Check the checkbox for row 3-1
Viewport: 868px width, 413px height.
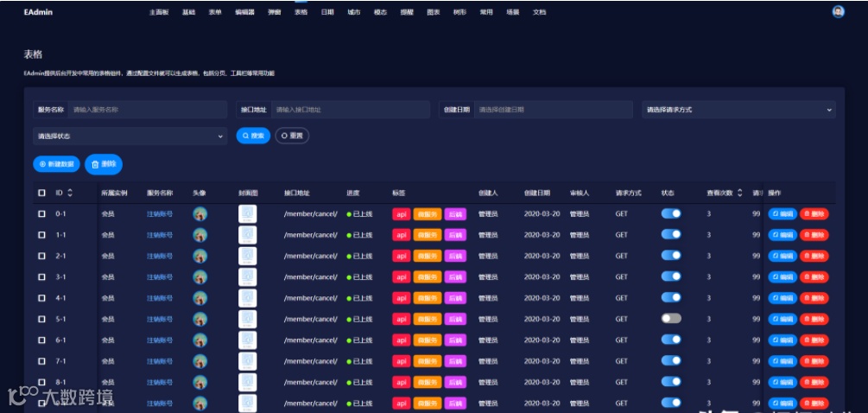(41, 276)
